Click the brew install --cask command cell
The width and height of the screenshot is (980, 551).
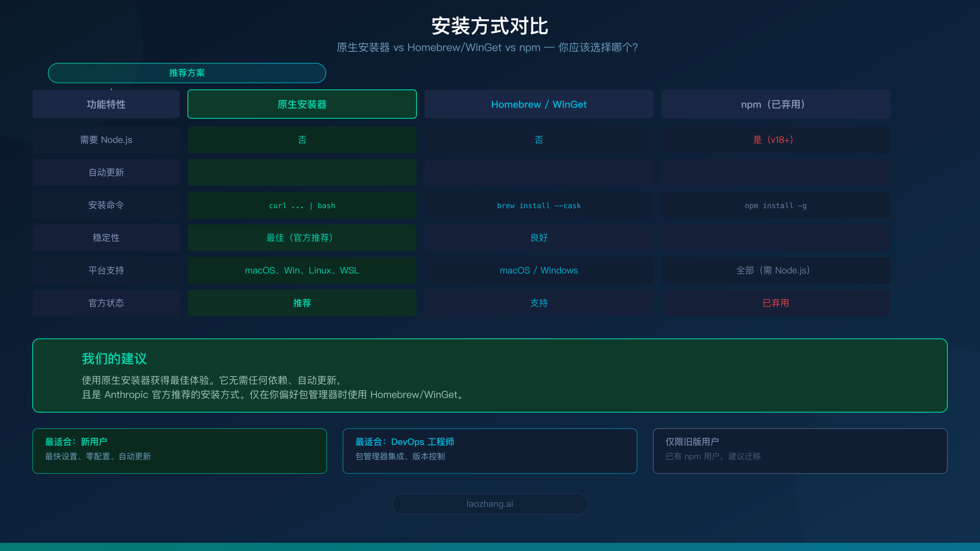click(x=539, y=205)
